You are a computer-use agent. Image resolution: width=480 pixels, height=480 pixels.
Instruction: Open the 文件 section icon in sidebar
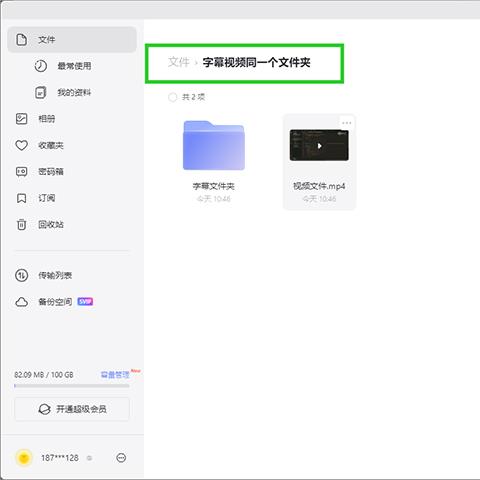coord(22,40)
